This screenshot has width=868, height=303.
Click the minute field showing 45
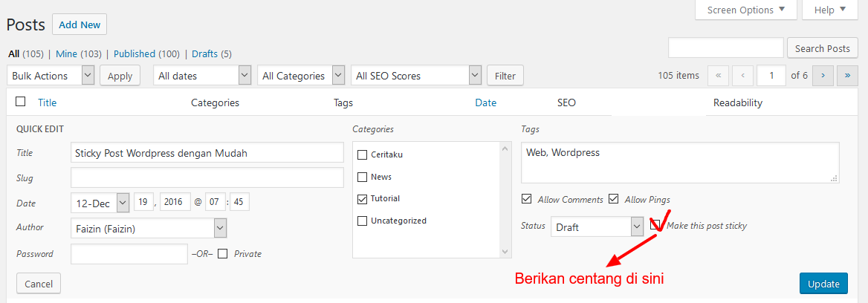239,202
